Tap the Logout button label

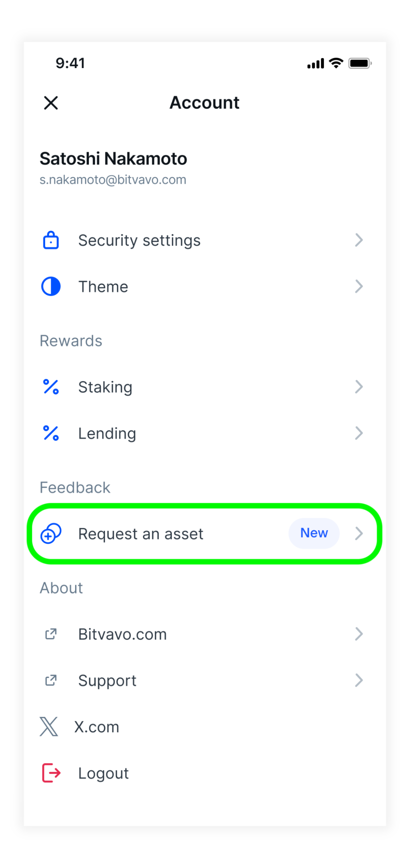click(104, 774)
